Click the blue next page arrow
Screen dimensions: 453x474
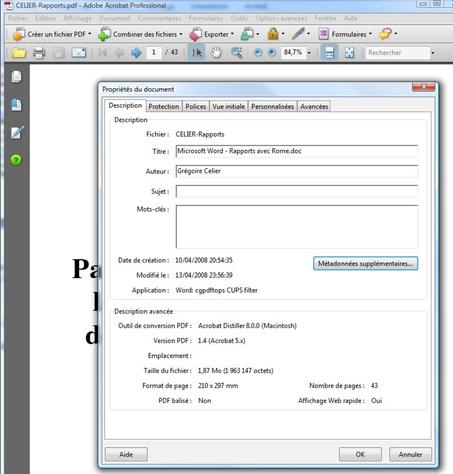136,53
